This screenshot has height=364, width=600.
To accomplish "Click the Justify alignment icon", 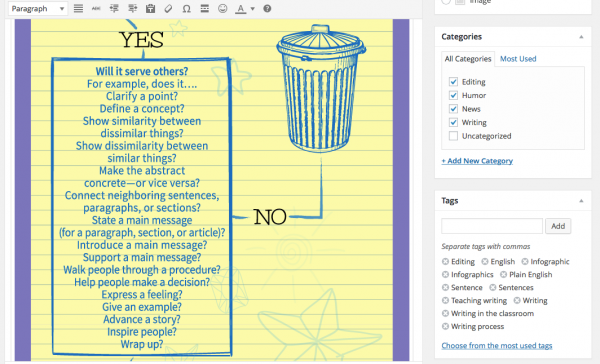I will [x=78, y=8].
